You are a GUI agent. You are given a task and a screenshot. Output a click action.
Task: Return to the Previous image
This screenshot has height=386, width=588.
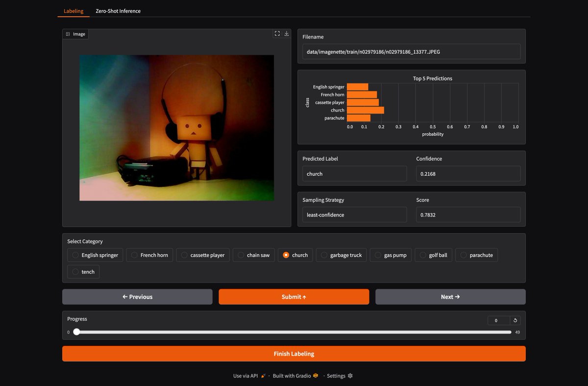(137, 297)
